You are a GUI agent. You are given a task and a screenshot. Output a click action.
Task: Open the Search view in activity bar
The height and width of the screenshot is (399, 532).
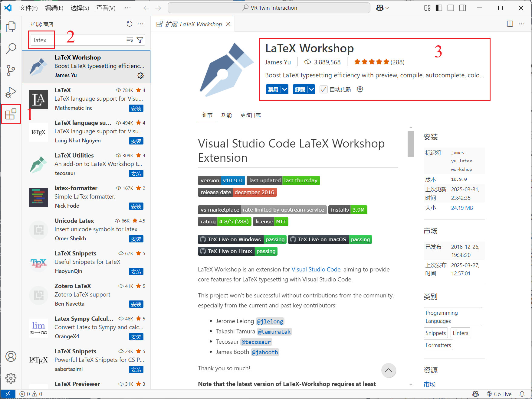tap(11, 48)
